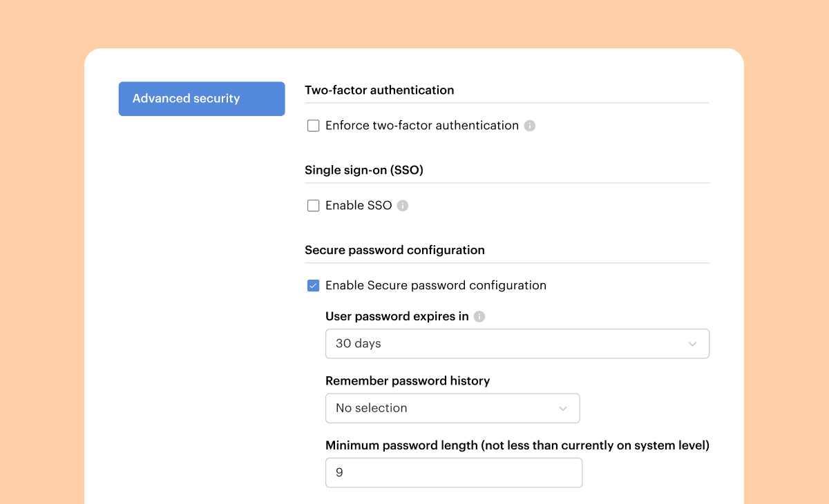Image resolution: width=829 pixels, height=504 pixels.
Task: Click info icon next to Enable SSO
Action: (x=403, y=206)
